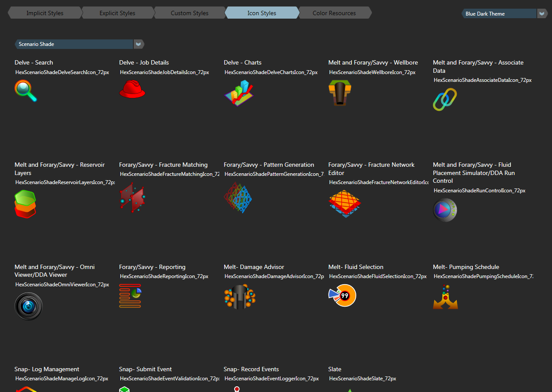Click 'Melt and Forary/Savvy - Associate Data' label
552x392 pixels.
478,67
